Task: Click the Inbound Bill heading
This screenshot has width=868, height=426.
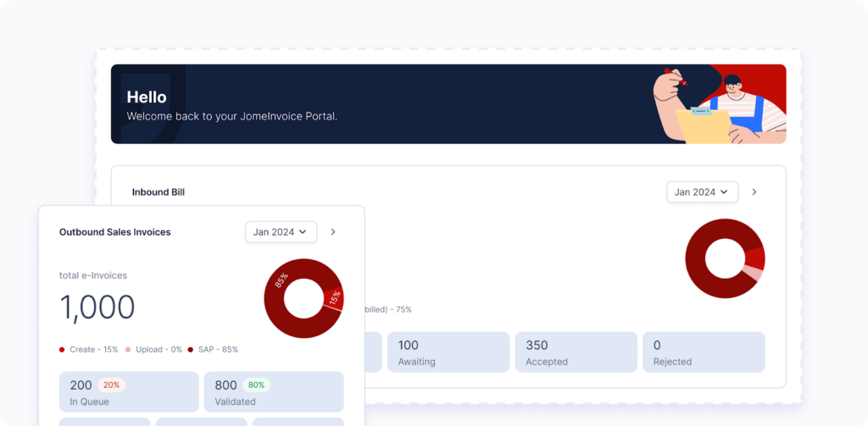Action: click(158, 192)
